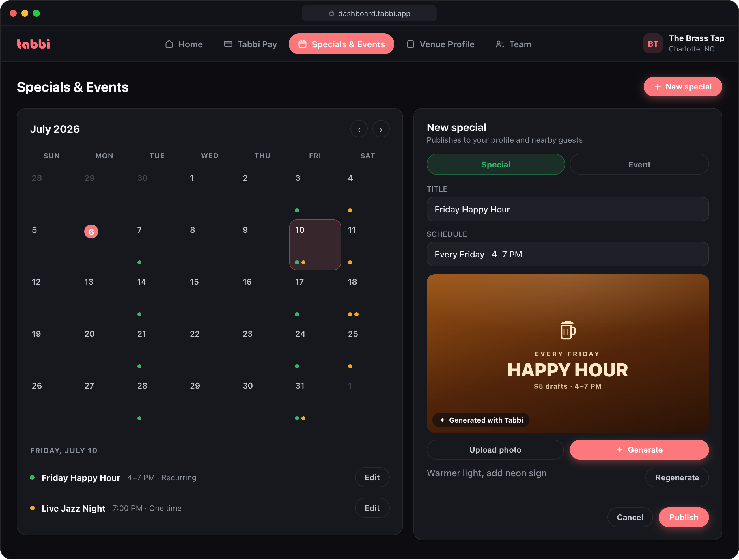Viewport: 739px width, 560px height.
Task: Click the Live Jazz Night list title
Action: coord(74,509)
